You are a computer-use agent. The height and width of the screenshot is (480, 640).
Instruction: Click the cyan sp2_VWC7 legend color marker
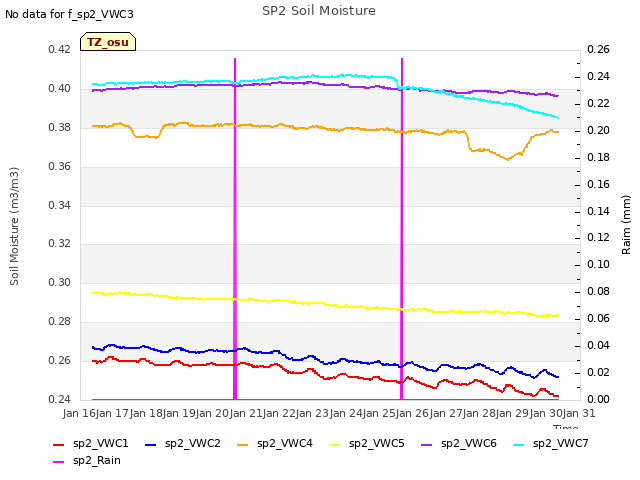coord(519,444)
